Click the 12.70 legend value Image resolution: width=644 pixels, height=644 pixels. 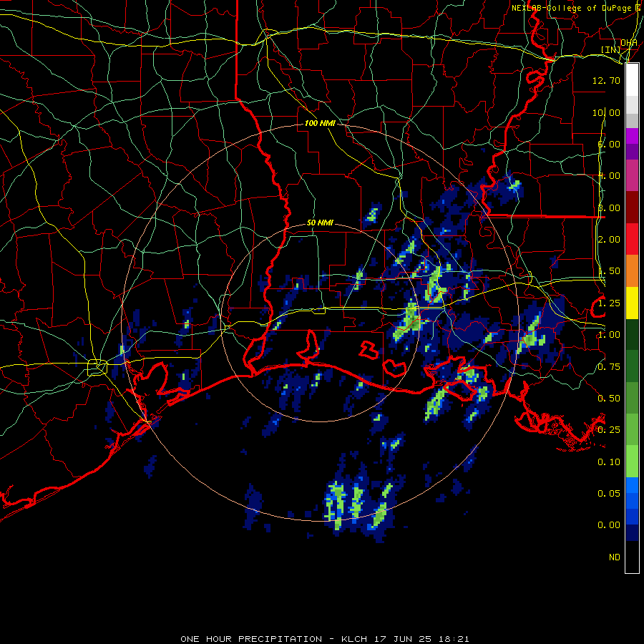(606, 80)
